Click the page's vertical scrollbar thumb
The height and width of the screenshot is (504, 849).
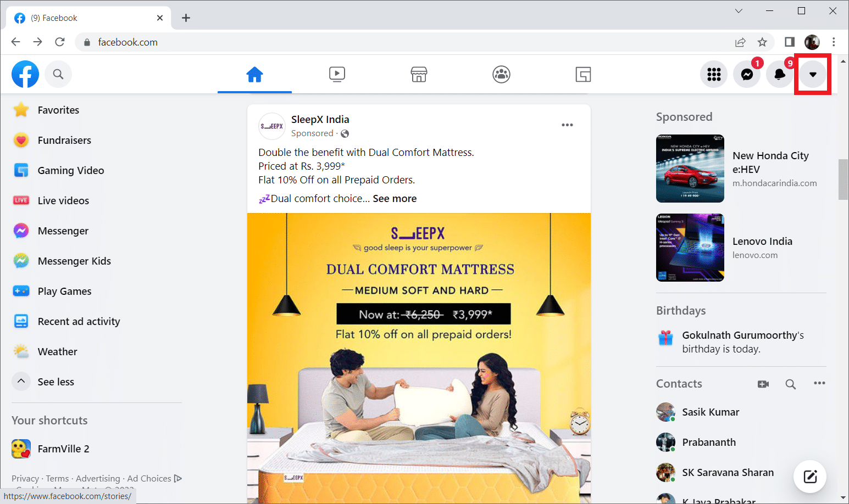[843, 180]
